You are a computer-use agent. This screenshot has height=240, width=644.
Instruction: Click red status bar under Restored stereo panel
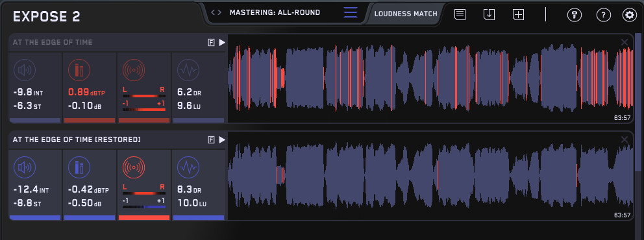pyautogui.click(x=143, y=218)
